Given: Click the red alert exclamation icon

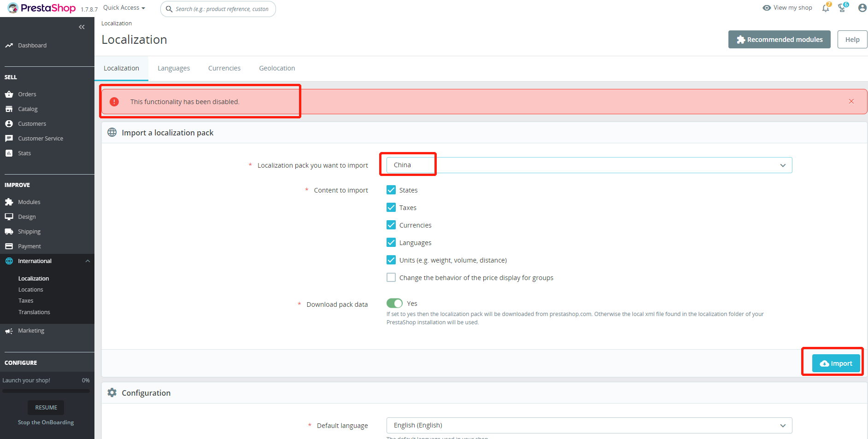Looking at the screenshot, I should pyautogui.click(x=114, y=102).
